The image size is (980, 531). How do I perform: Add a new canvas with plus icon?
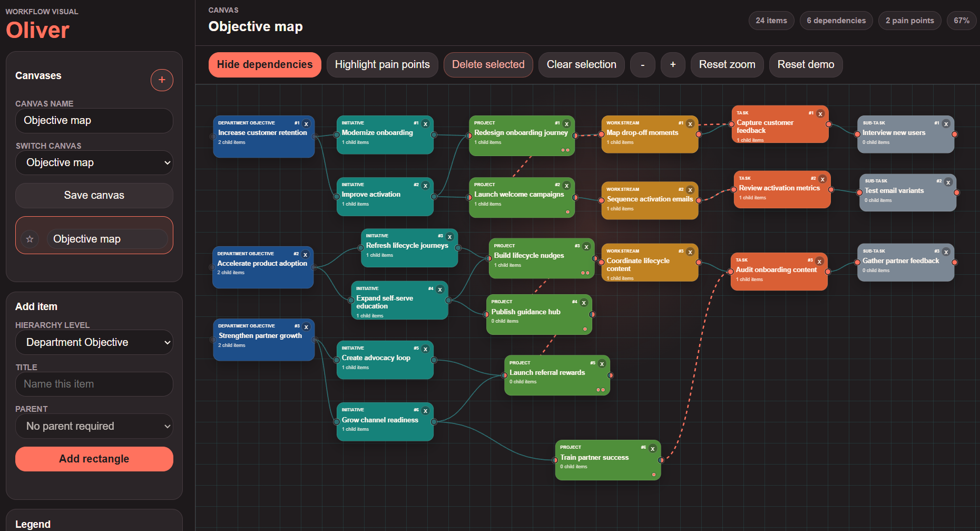click(x=162, y=80)
